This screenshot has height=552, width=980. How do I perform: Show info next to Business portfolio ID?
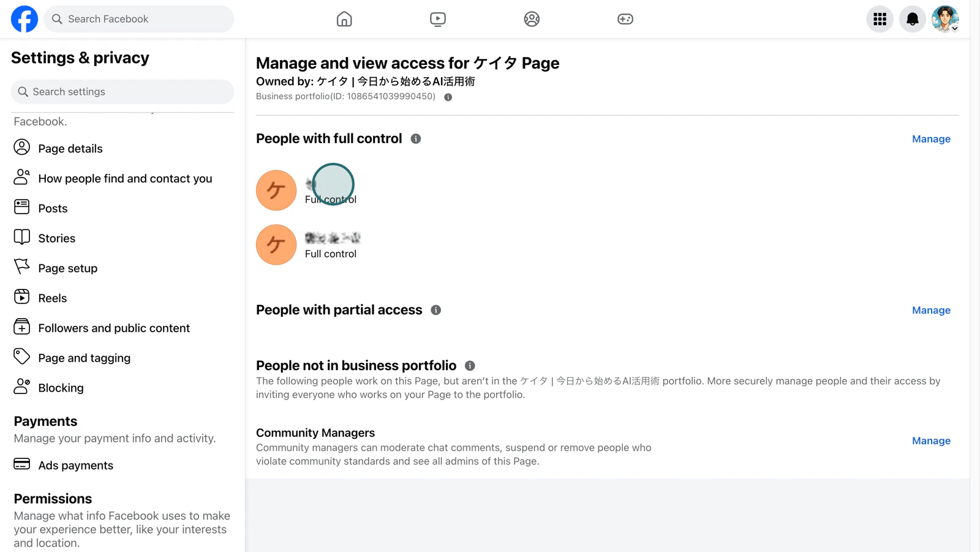[448, 97]
